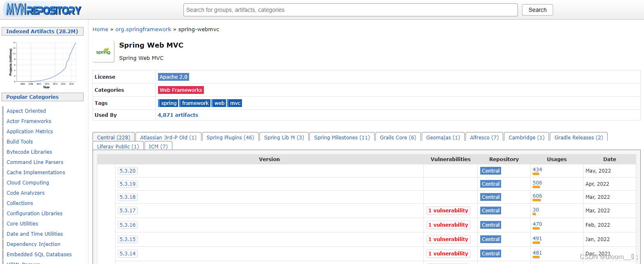This screenshot has width=644, height=264.
Task: Switch to the Alfresco (7) tab
Action: (484, 137)
